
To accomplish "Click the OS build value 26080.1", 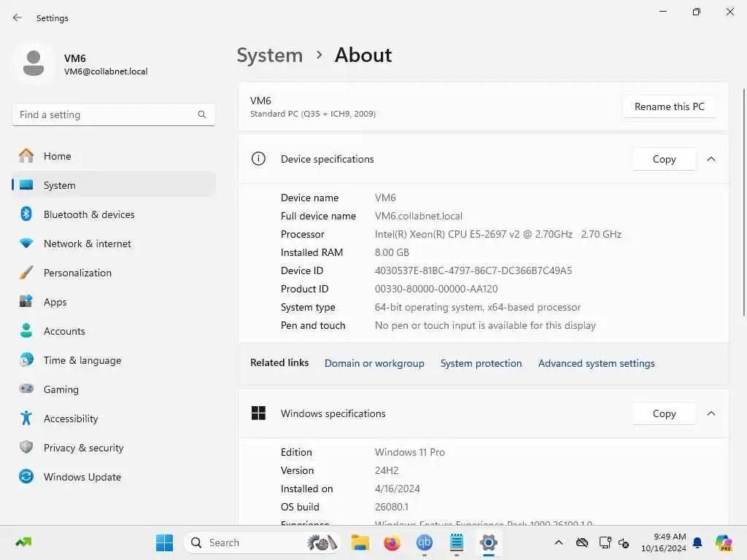I will 391,507.
